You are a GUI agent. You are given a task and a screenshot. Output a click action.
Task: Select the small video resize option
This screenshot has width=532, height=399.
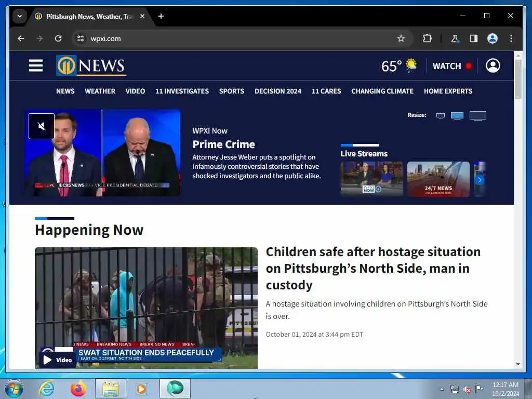coord(441,116)
